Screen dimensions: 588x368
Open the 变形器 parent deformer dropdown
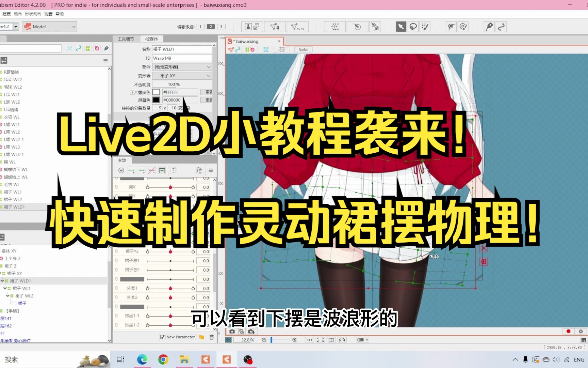point(182,76)
